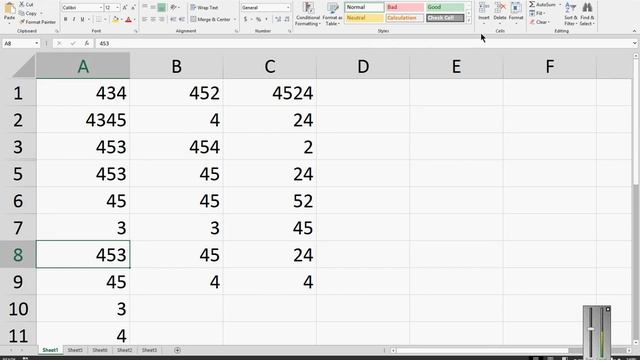The width and height of the screenshot is (640, 360).
Task: Switch to the Sheet3 tab
Action: pos(149,350)
